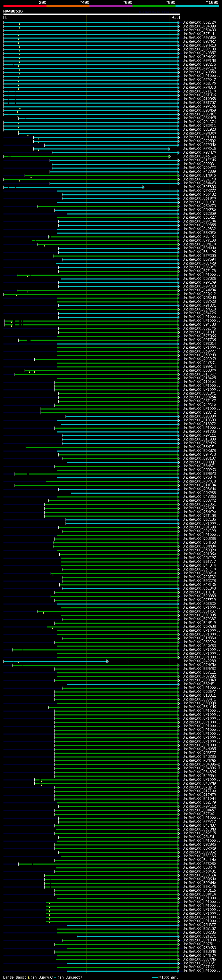Click the 423 query end position label

175,17
